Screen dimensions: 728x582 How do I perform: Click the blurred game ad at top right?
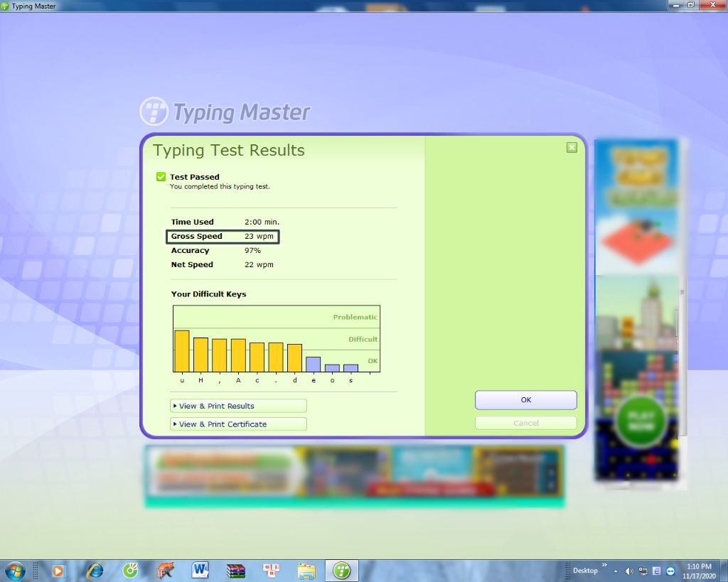[x=636, y=207]
